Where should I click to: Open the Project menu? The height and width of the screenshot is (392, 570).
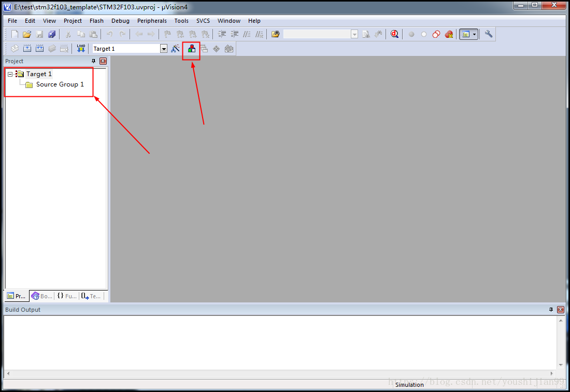click(73, 21)
